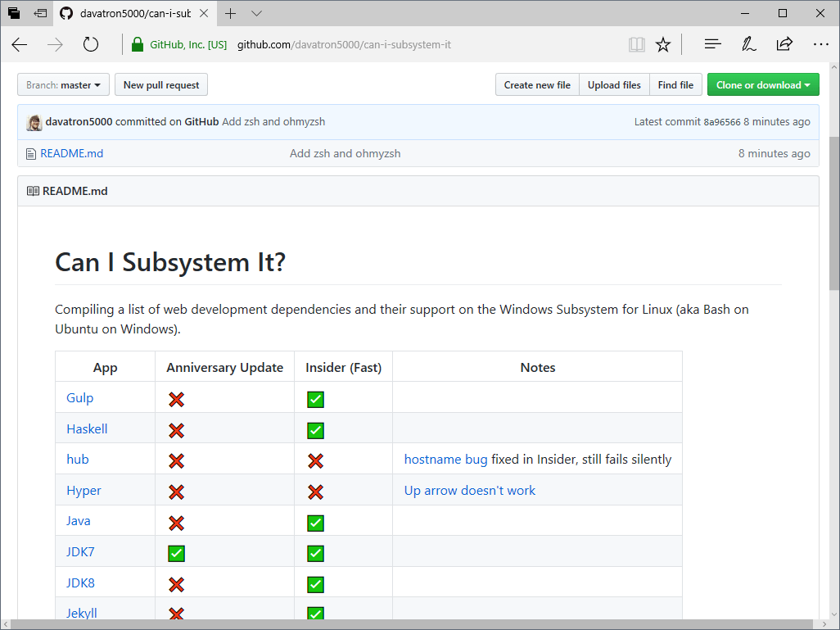Click the 'Anniversary Update' column header

click(225, 367)
